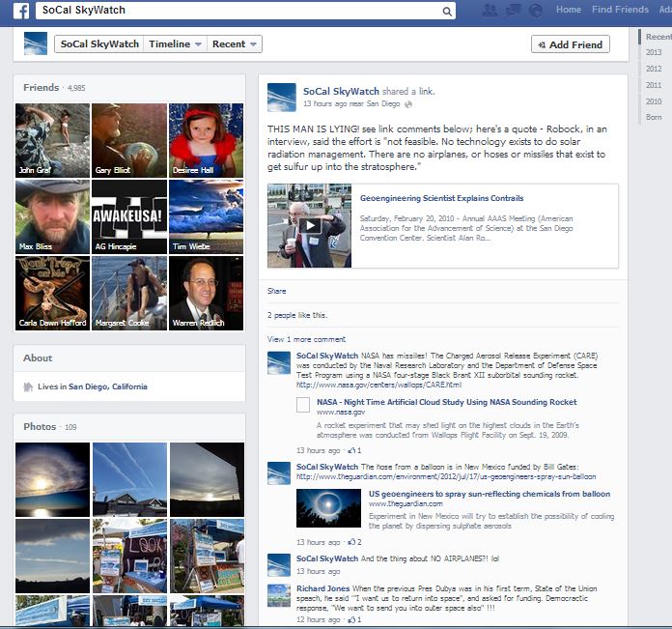The image size is (672, 629).
Task: Open the friend requests icon
Action: [490, 11]
